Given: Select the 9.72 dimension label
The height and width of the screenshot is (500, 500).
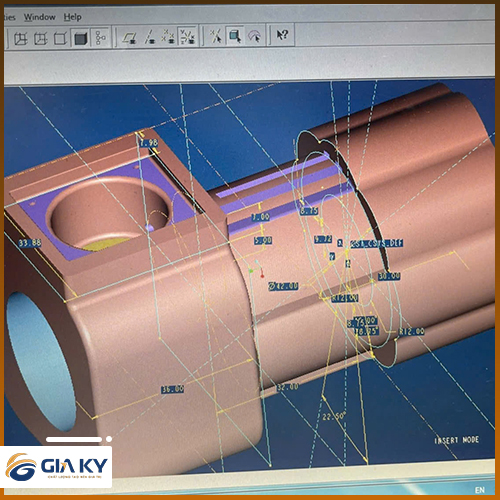Looking at the screenshot, I should (323, 239).
